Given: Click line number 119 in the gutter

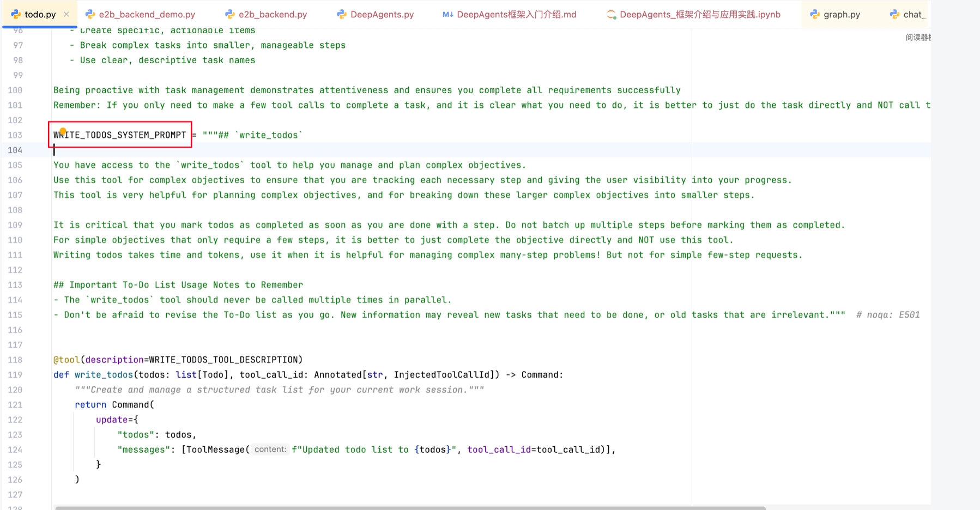Looking at the screenshot, I should click(15, 375).
